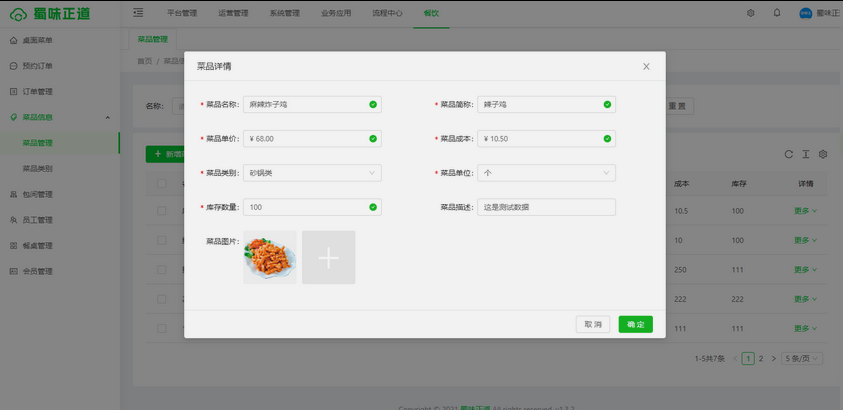Click 订单管理 icon in sidebar

(14, 92)
